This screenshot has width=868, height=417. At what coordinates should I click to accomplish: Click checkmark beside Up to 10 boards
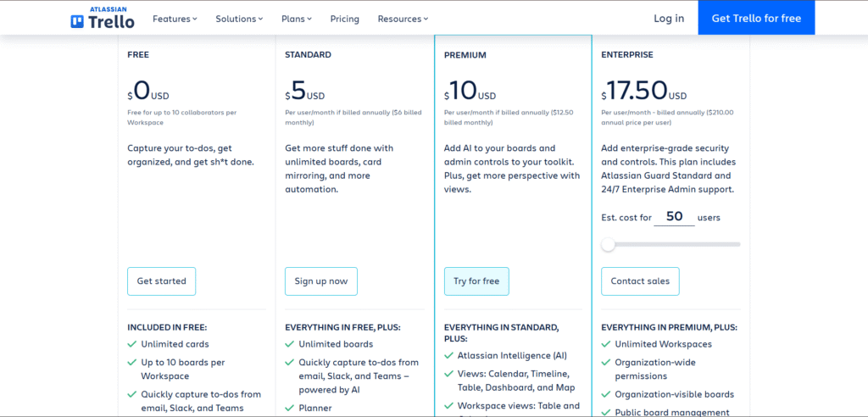(131, 362)
